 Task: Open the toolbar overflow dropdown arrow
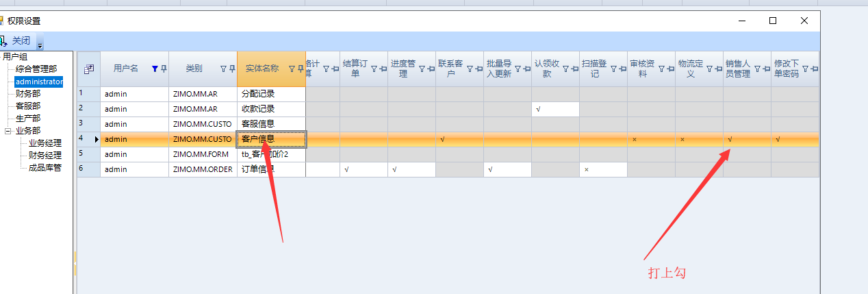[x=40, y=45]
